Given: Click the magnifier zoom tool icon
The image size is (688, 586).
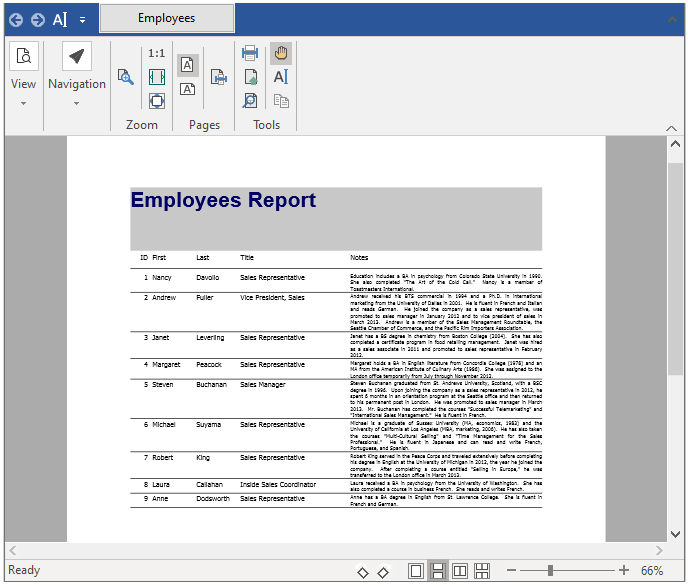Looking at the screenshot, I should pos(126,77).
